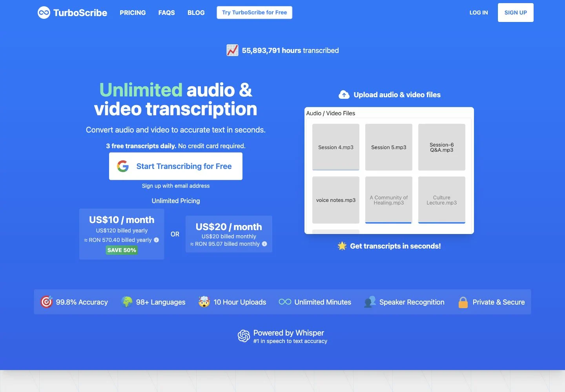Click the star icon beside Get transcripts

pos(342,246)
